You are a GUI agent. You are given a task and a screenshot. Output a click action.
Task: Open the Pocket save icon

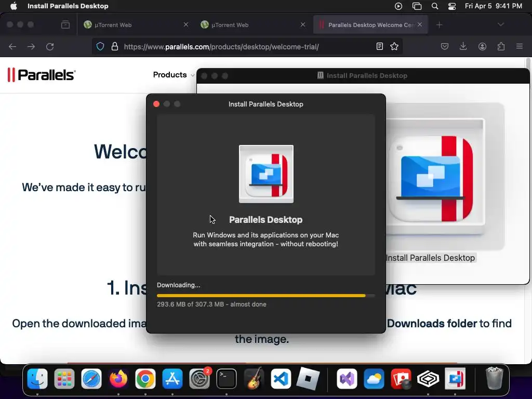[445, 46]
